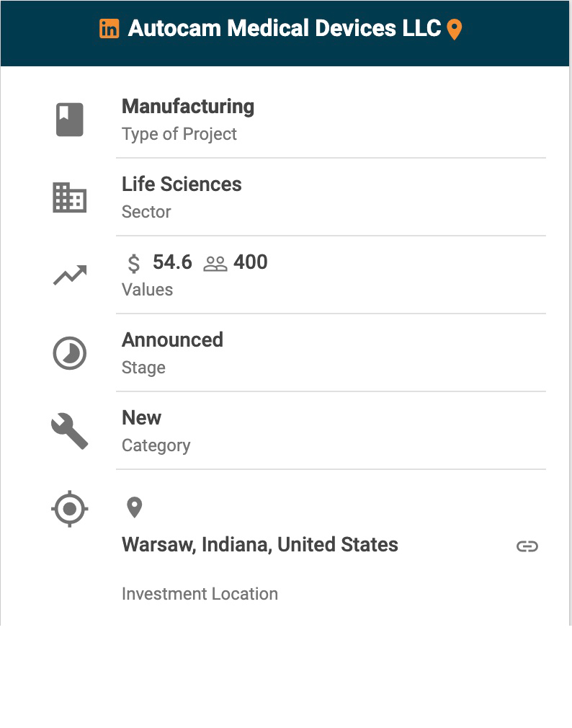Screen dimensions: 572x728
Task: Click the dollar sign investment icon
Action: (x=134, y=263)
